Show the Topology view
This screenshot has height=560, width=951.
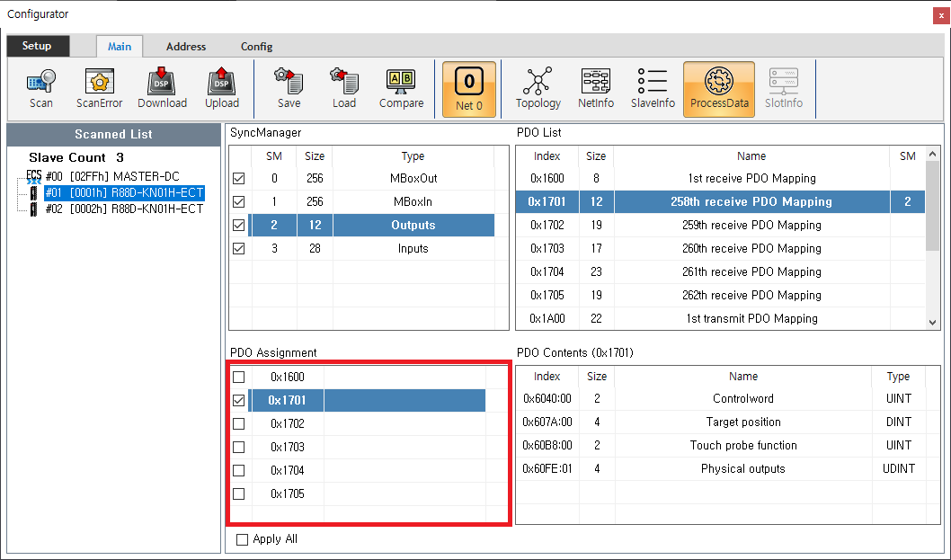click(538, 88)
